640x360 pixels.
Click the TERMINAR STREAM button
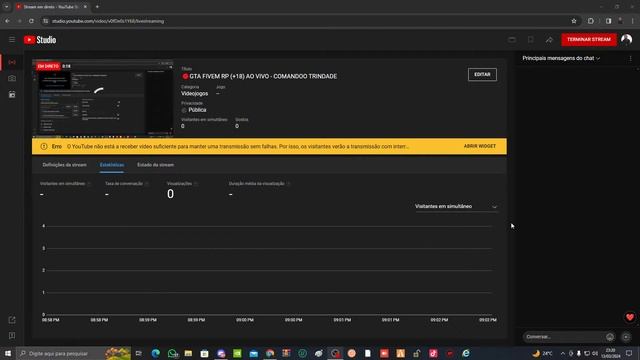(x=589, y=40)
